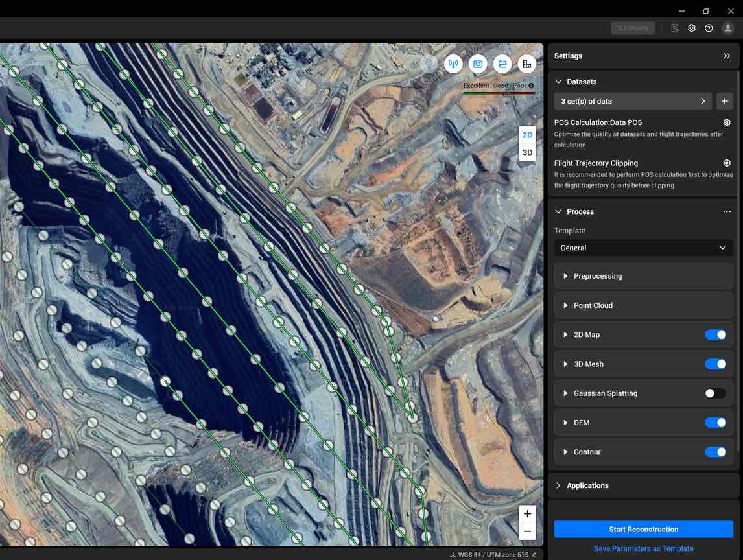Click the Start Reconstruction button

(643, 530)
